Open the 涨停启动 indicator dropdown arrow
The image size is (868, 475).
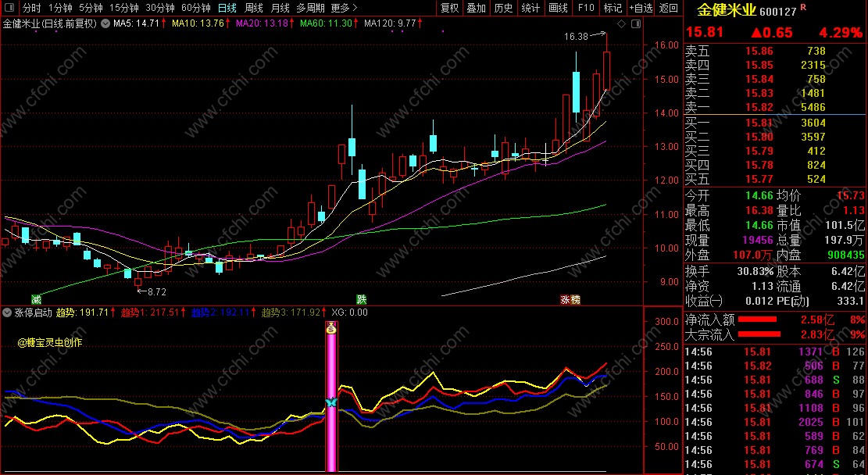click(7, 312)
